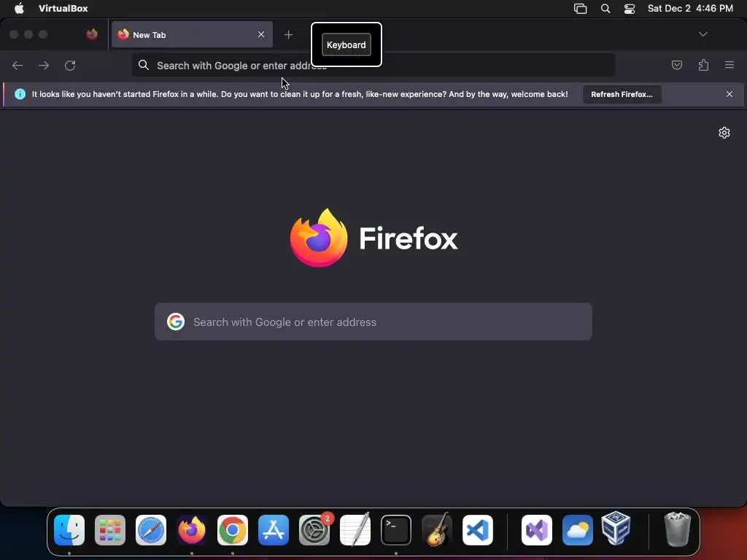Close the New Tab tab
The height and width of the screenshot is (560, 747).
click(261, 34)
